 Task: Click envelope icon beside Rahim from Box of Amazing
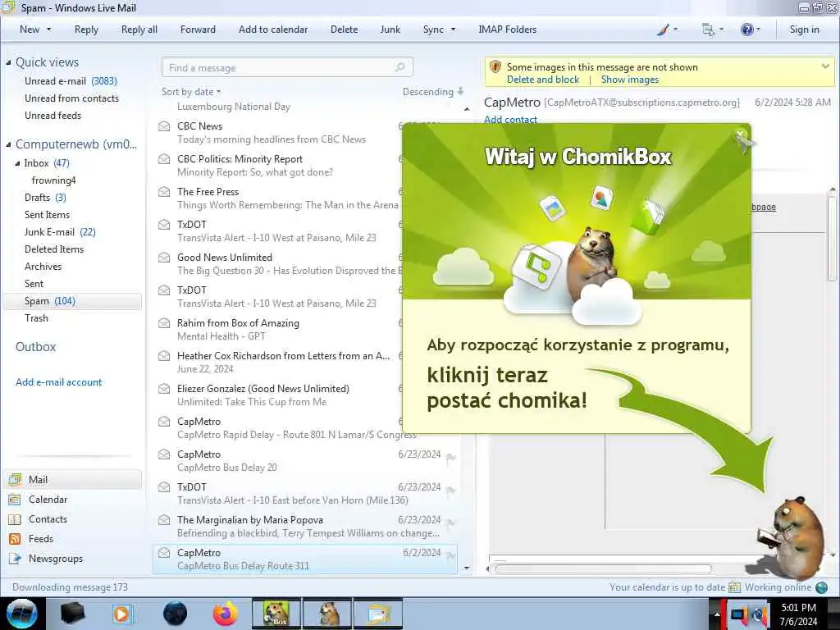[164, 323]
